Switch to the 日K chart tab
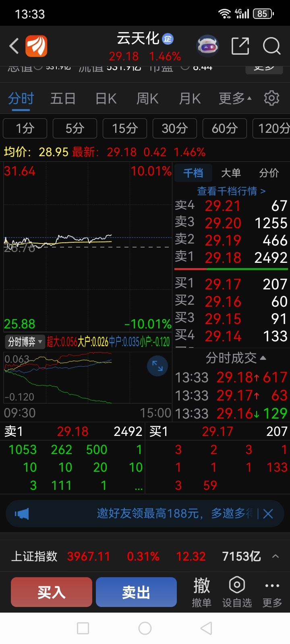This screenshot has height=644, width=290. click(x=106, y=99)
